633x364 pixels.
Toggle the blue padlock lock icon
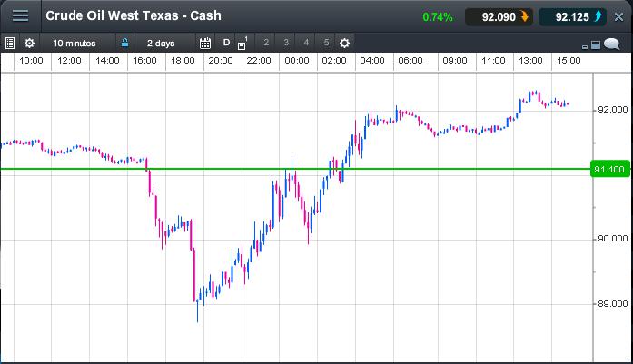tap(124, 43)
